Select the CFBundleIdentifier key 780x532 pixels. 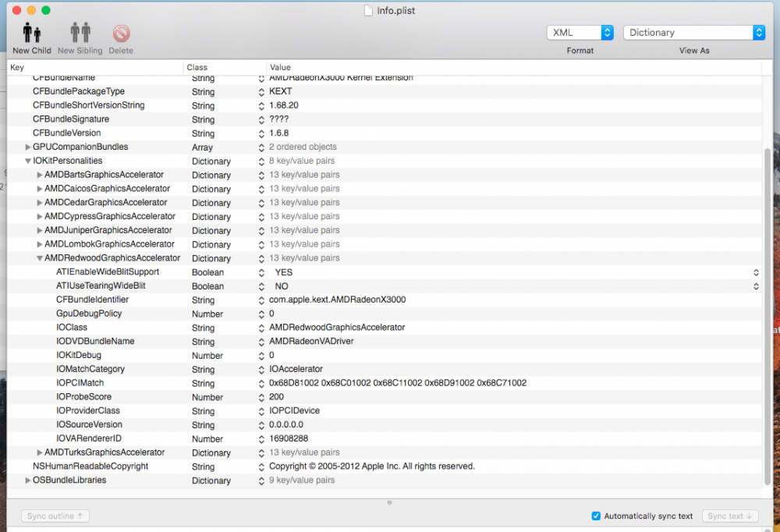point(92,300)
